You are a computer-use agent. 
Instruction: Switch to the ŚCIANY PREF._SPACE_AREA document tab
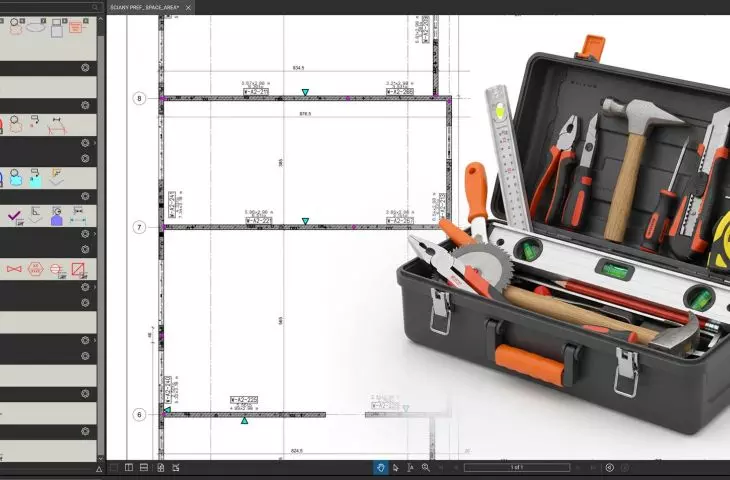(145, 7)
